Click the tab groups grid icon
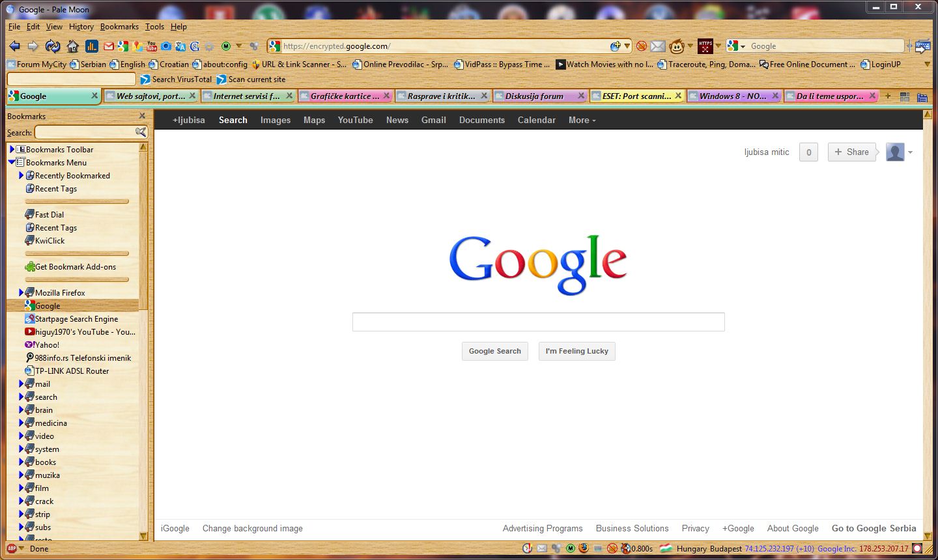938x560 pixels. click(x=905, y=97)
